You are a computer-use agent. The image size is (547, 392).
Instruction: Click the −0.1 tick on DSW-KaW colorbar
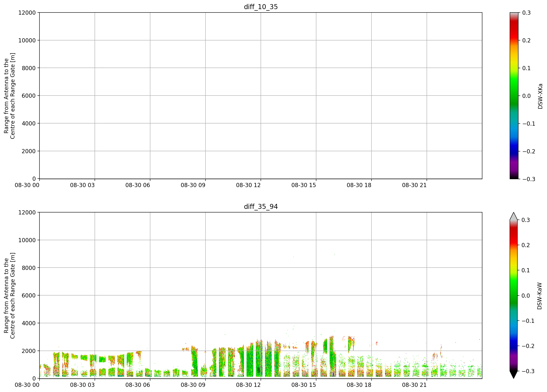[x=528, y=321]
